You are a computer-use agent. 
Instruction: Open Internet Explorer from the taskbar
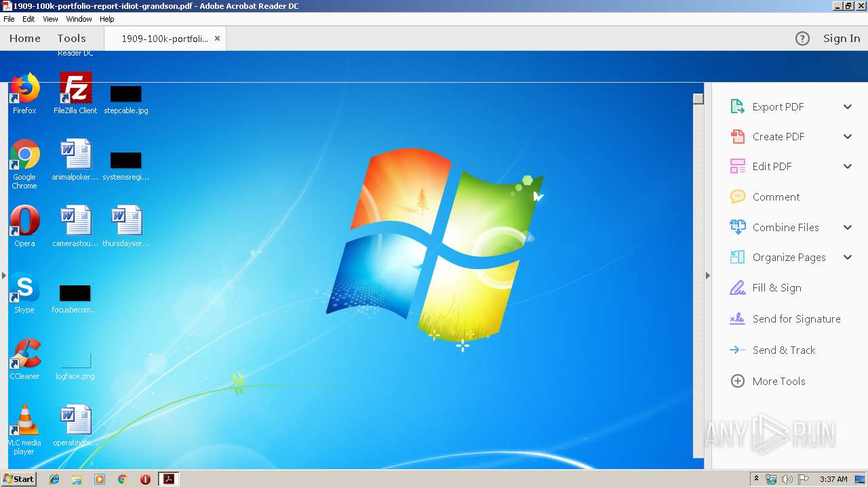click(x=54, y=479)
